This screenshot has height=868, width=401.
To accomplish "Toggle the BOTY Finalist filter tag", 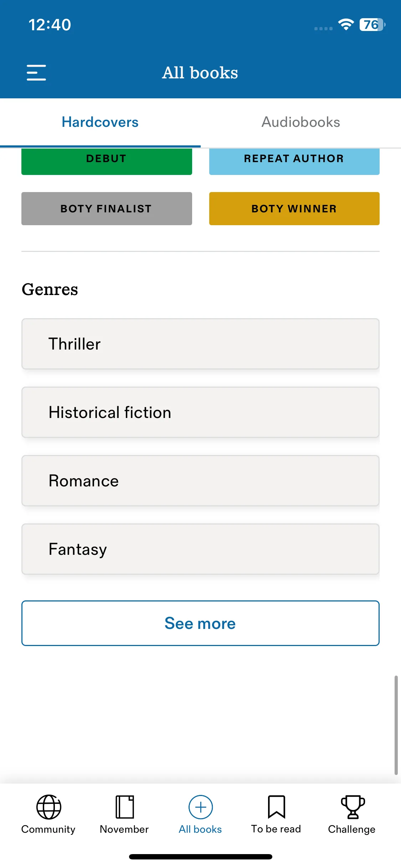I will point(107,208).
